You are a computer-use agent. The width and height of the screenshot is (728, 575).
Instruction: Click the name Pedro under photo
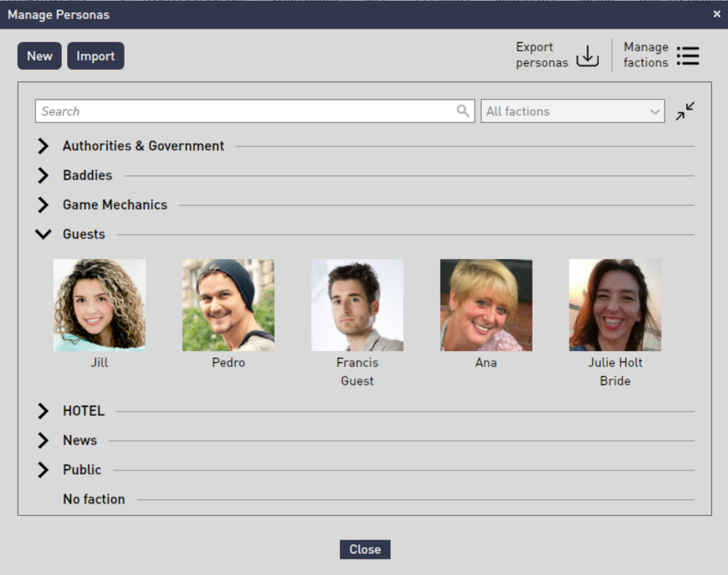point(228,362)
